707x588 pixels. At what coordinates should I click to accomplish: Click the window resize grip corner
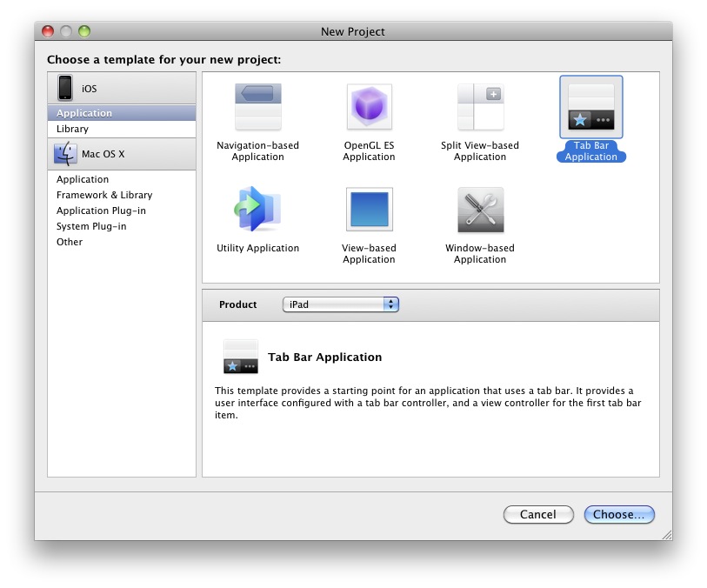[x=667, y=535]
